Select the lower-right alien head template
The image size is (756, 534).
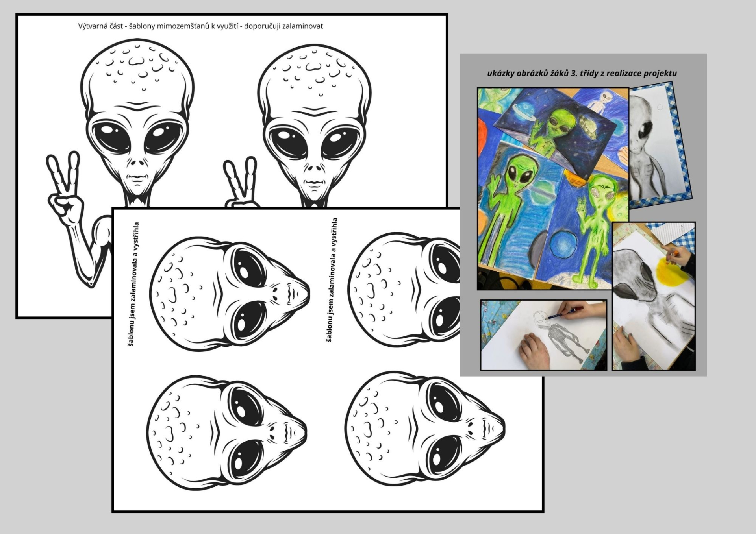click(x=425, y=429)
